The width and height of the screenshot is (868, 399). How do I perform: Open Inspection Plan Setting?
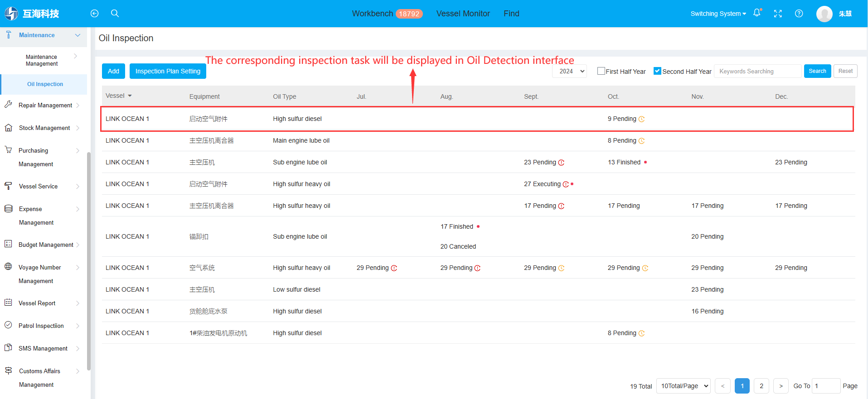[168, 71]
